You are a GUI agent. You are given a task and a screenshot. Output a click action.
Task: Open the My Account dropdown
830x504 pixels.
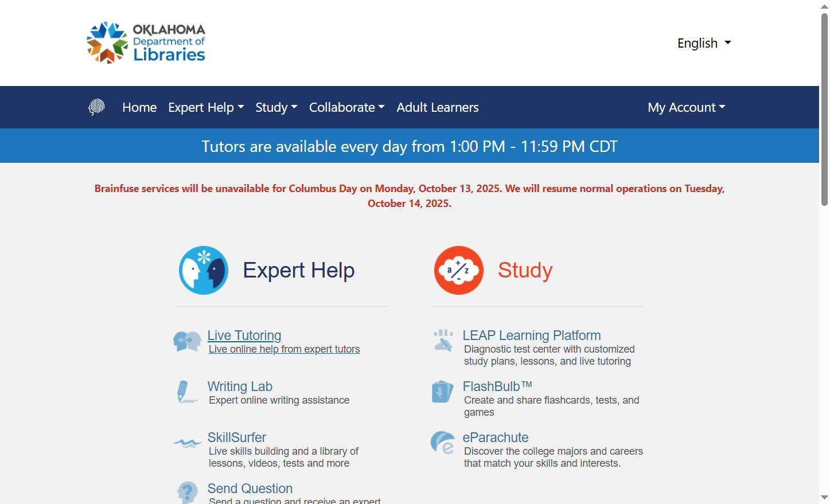pos(687,107)
